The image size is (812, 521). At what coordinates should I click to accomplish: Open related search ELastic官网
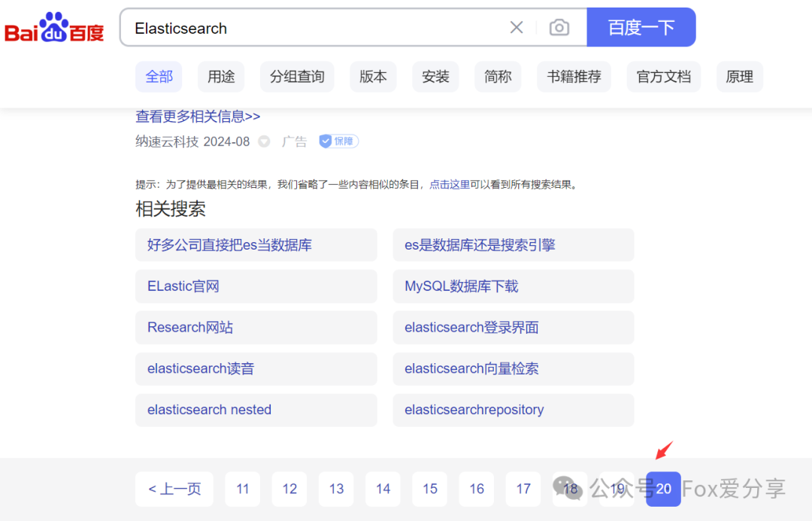click(256, 286)
